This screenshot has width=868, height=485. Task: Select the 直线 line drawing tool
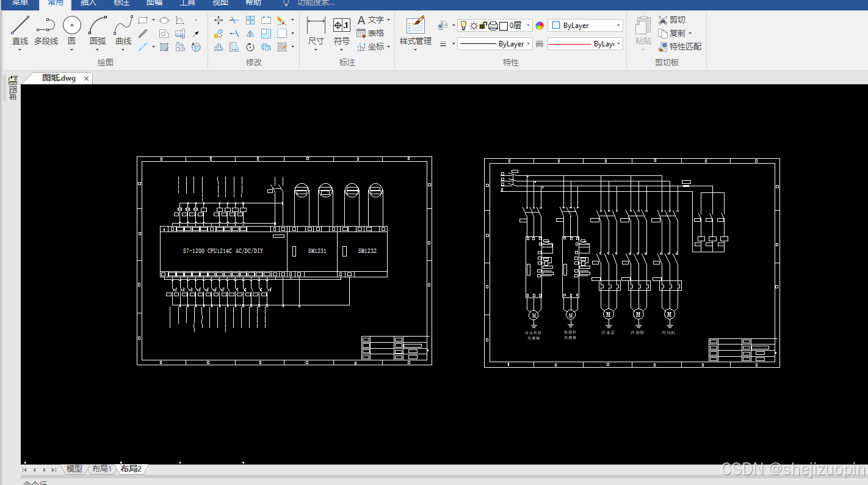pos(20,31)
